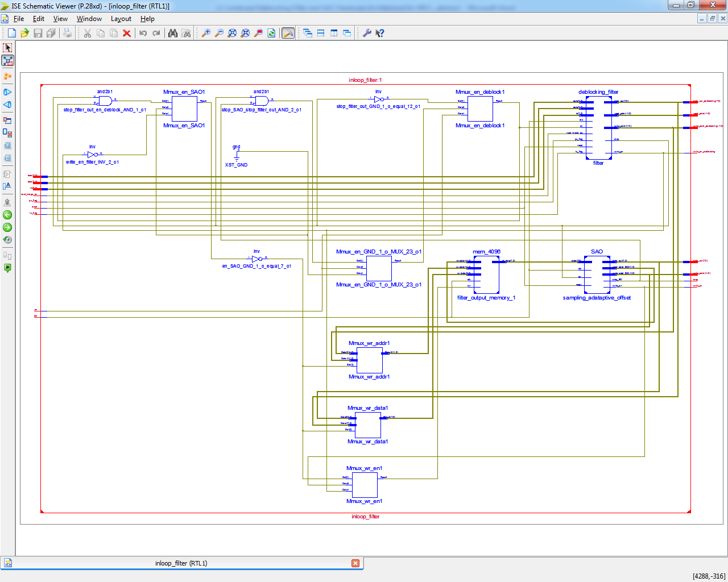Click the green Back arrow icon
The image size is (728, 582).
tap(7, 215)
